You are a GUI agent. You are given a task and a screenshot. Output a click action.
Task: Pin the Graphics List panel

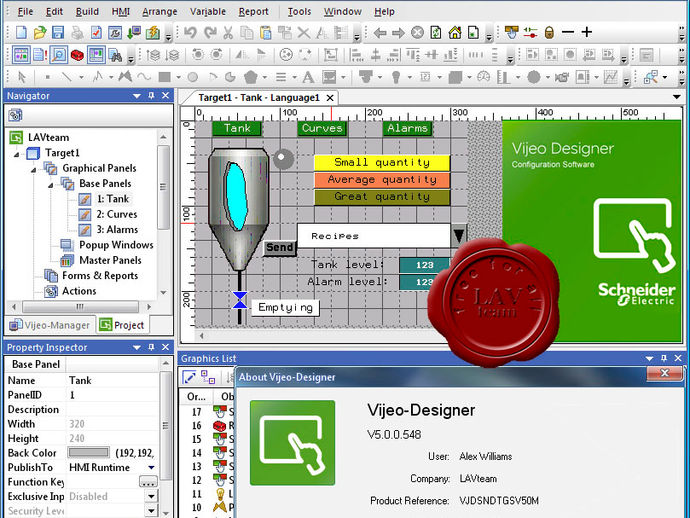click(664, 358)
